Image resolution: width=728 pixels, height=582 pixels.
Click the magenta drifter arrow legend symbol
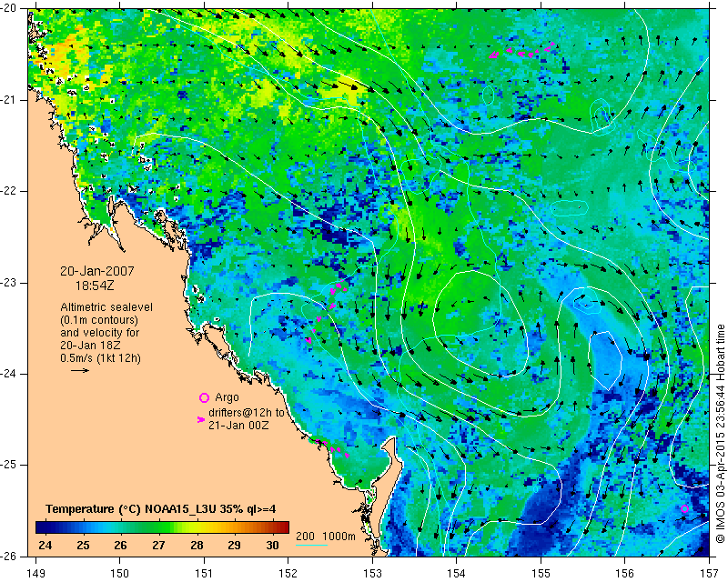click(200, 419)
